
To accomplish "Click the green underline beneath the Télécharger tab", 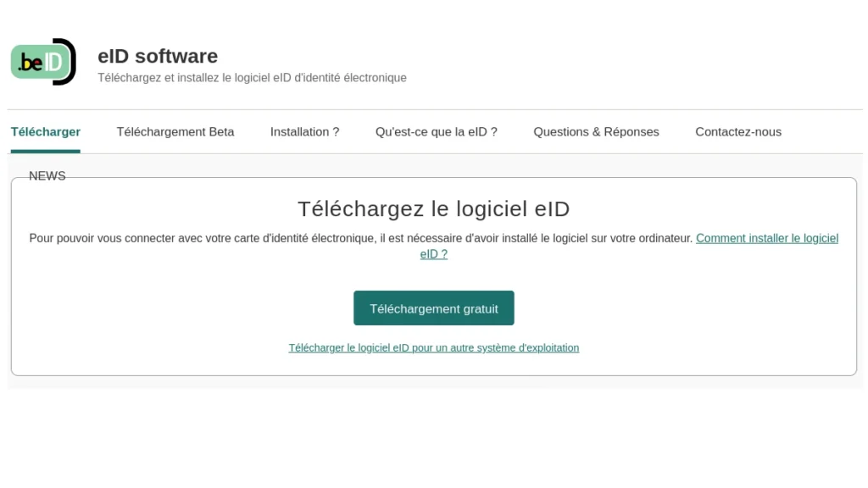I will [x=46, y=152].
